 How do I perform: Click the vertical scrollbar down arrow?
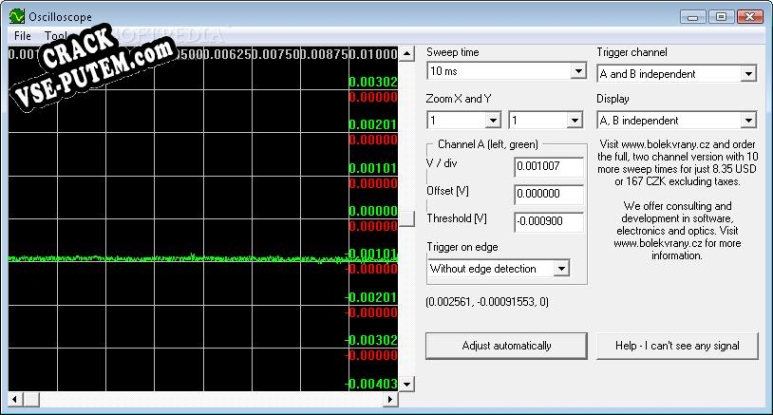pyautogui.click(x=407, y=386)
